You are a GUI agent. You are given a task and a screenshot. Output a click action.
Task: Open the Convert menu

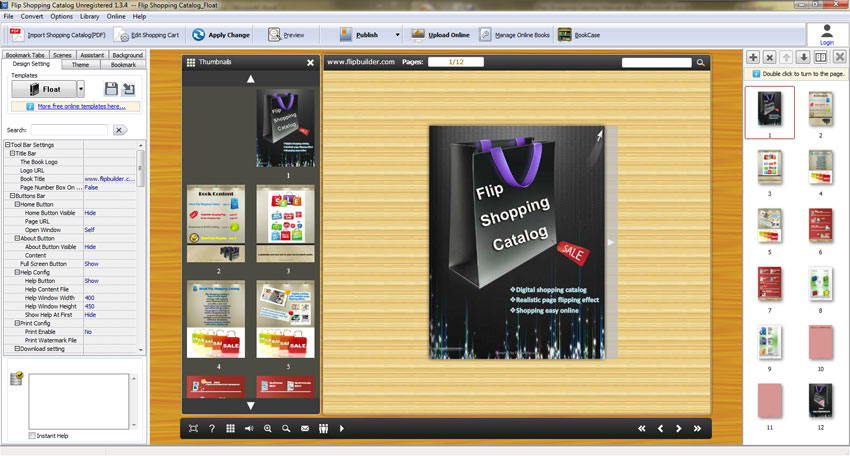coord(32,17)
